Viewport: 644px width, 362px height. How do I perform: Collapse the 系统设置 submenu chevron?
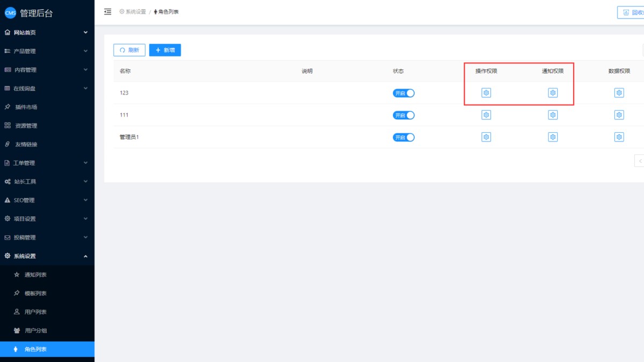click(x=85, y=256)
